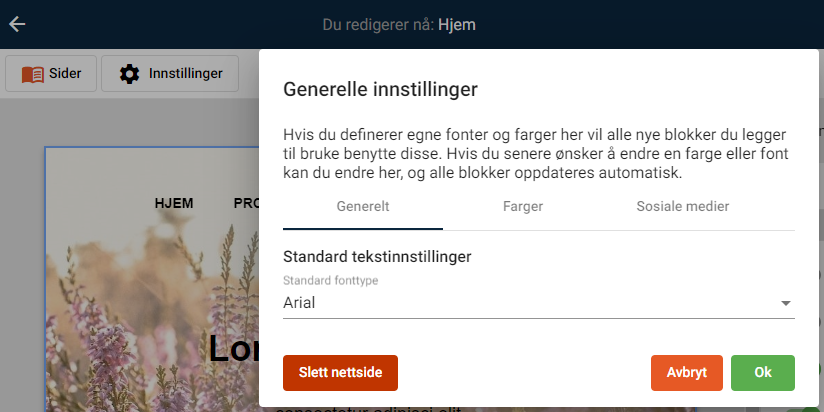Select the Sosiale medier tab
The width and height of the screenshot is (824, 412).
point(683,207)
